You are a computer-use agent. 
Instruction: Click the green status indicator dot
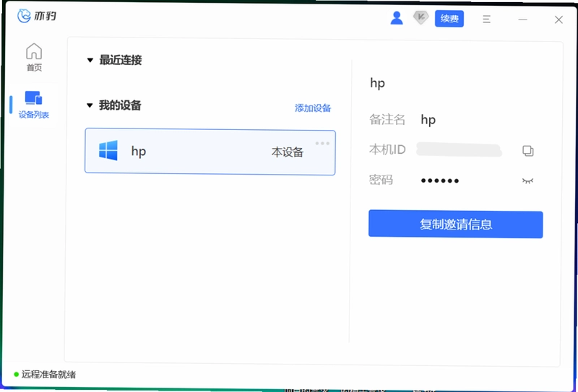coord(16,375)
